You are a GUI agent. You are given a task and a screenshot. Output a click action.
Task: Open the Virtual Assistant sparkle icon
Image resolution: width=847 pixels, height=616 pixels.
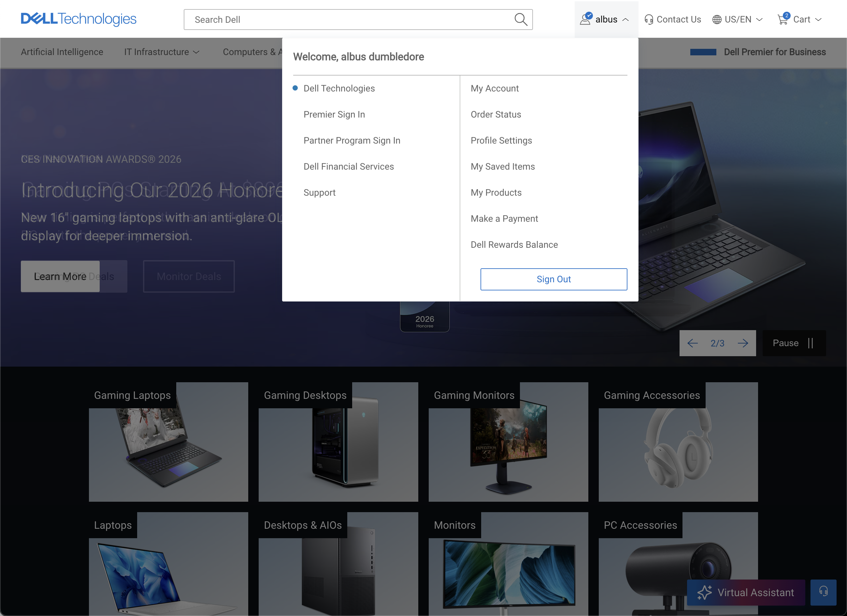tap(704, 593)
